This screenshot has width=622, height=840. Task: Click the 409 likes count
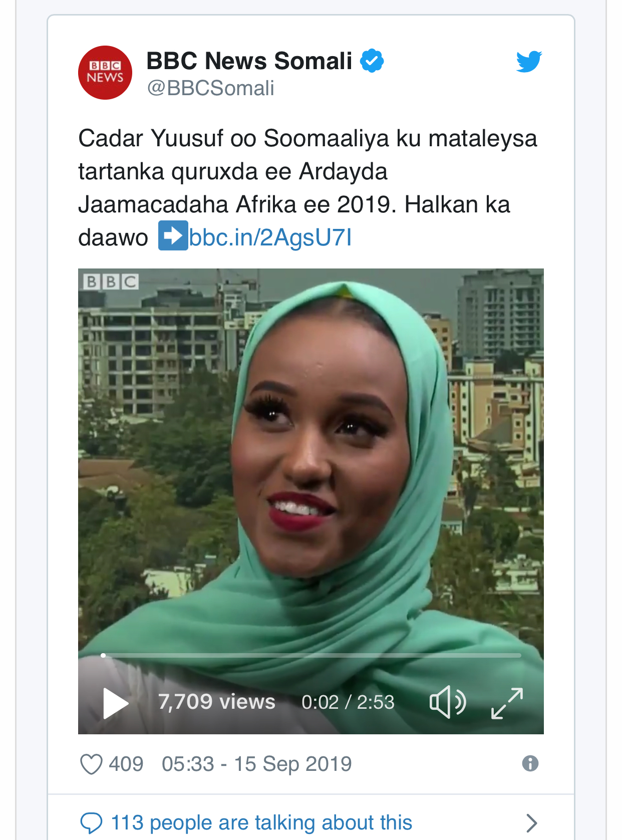126,764
